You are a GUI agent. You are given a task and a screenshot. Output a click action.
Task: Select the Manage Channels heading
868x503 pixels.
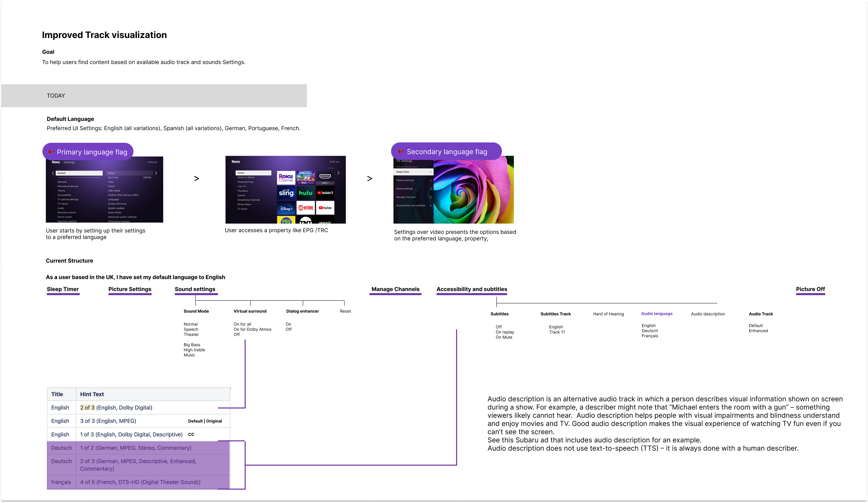396,289
